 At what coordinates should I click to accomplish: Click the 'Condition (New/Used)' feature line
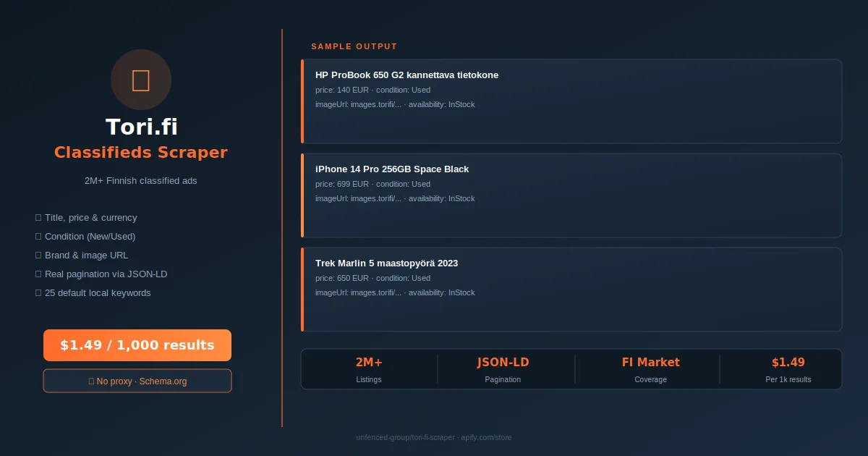(85, 237)
